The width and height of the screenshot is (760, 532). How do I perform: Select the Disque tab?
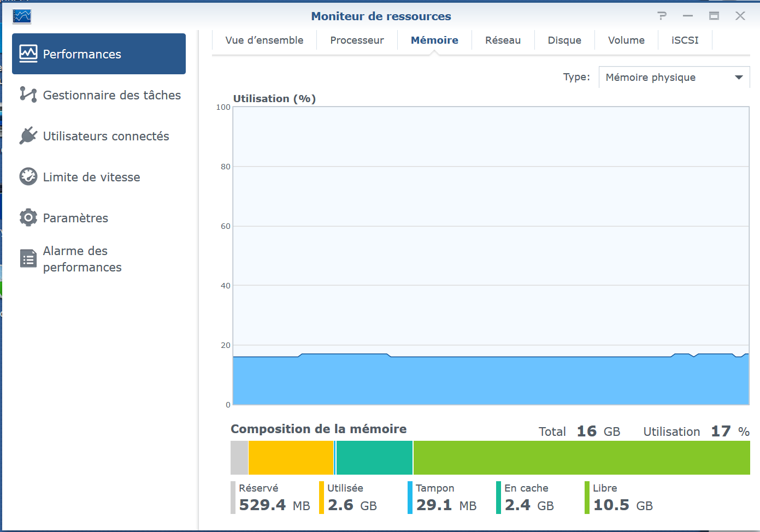pyautogui.click(x=564, y=40)
